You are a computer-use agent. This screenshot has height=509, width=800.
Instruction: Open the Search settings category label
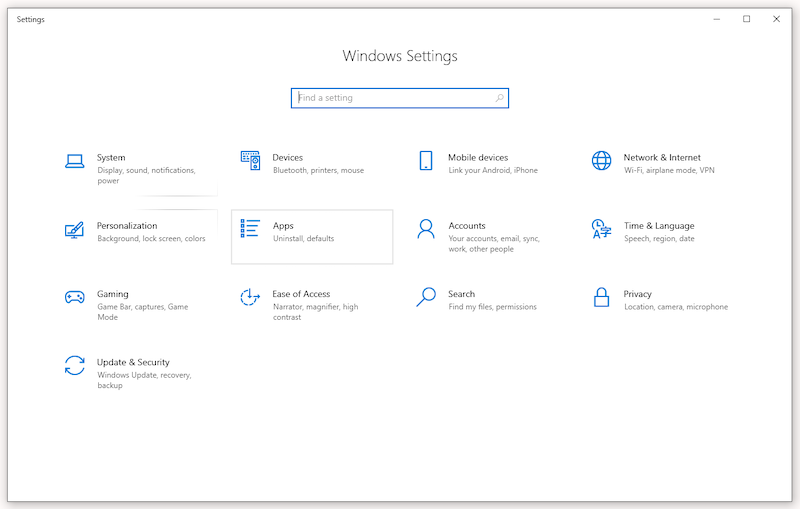461,294
